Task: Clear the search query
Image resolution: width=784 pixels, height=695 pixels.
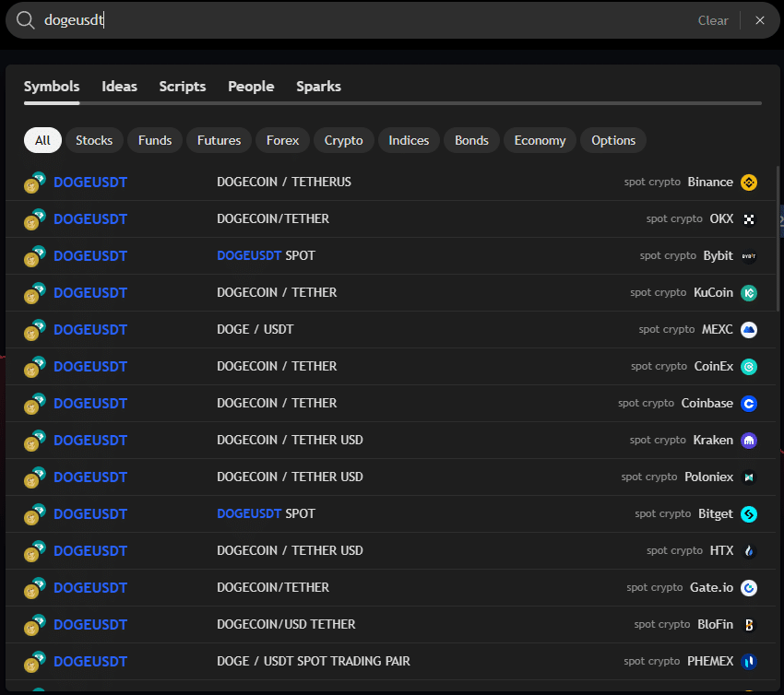Action: [713, 20]
